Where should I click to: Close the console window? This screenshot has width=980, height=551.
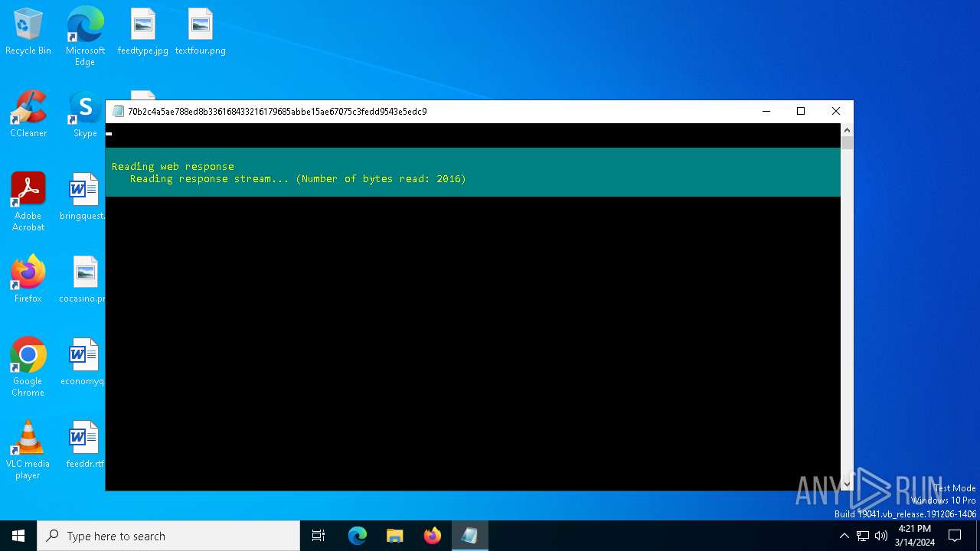coord(836,112)
